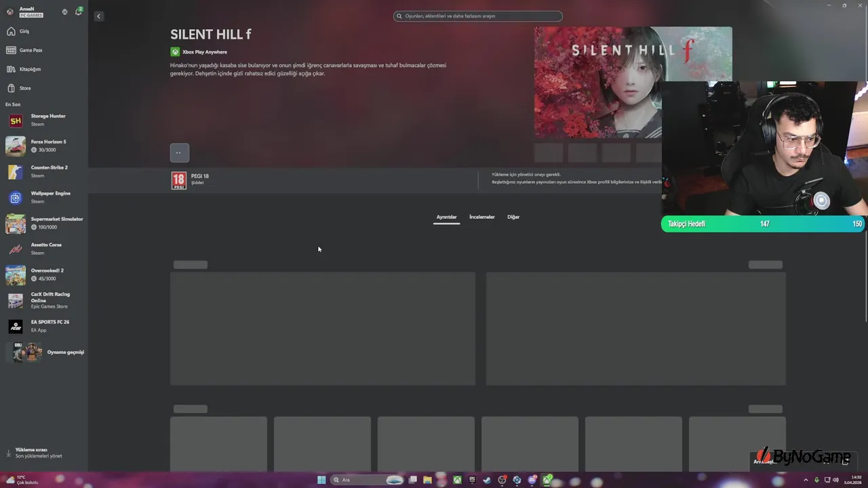
Task: Open the volume tray icon
Action: click(835, 480)
